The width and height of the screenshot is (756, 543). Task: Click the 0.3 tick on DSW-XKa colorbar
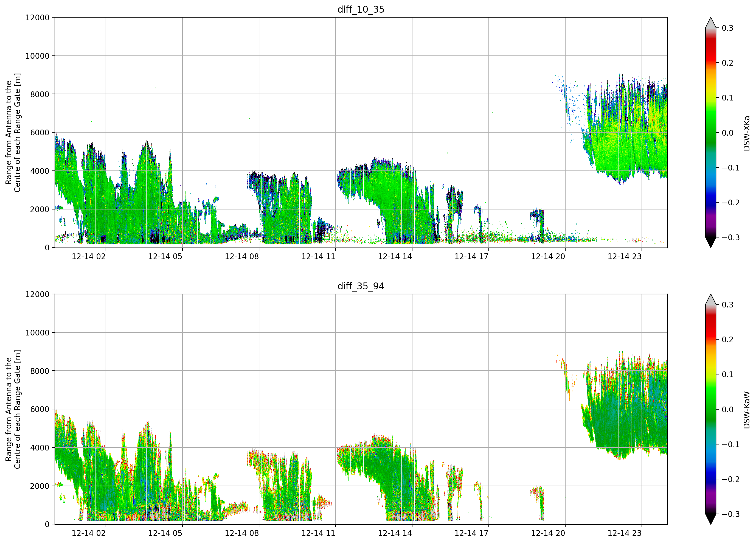pos(728,28)
